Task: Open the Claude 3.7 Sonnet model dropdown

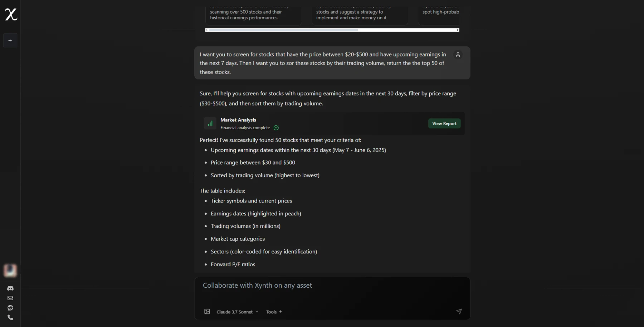Action: [x=237, y=312]
